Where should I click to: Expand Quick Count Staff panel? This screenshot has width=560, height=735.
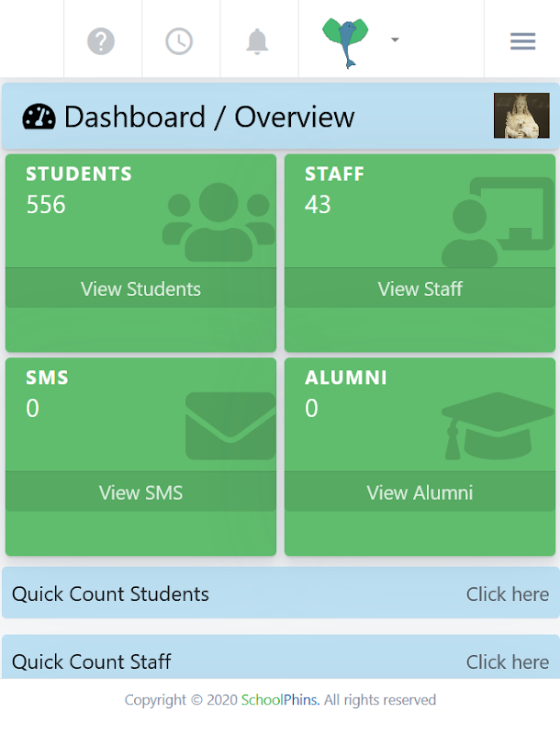click(x=92, y=661)
